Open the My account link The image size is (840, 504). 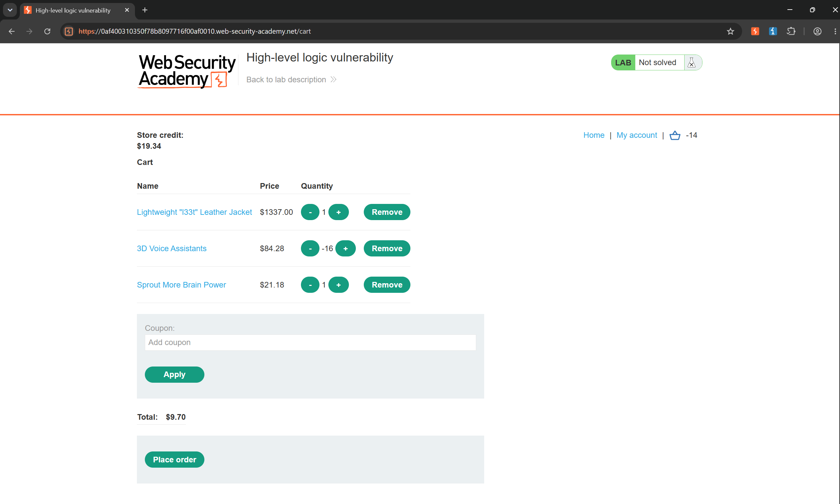click(637, 135)
